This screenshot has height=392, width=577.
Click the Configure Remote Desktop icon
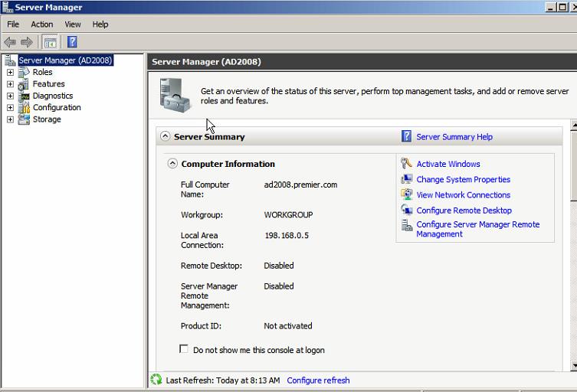pos(406,210)
